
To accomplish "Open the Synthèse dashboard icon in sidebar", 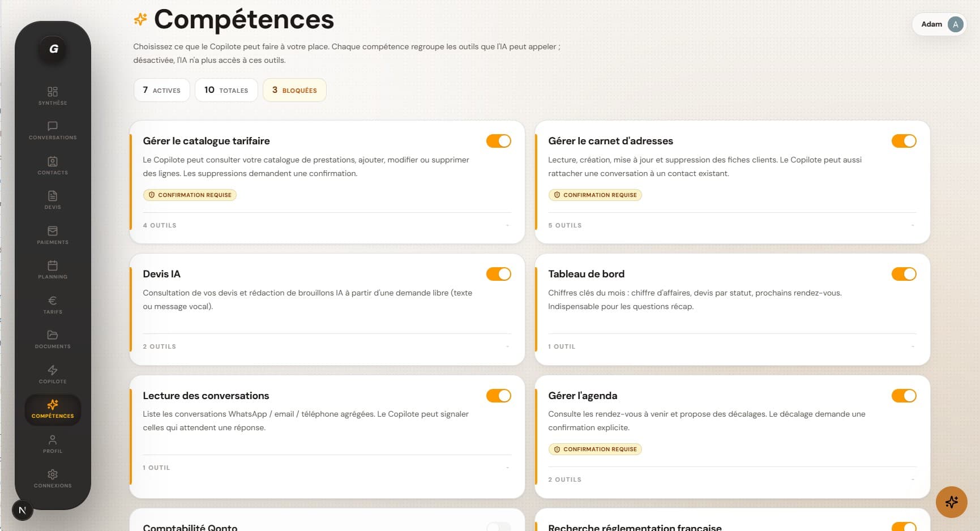I will tap(53, 92).
